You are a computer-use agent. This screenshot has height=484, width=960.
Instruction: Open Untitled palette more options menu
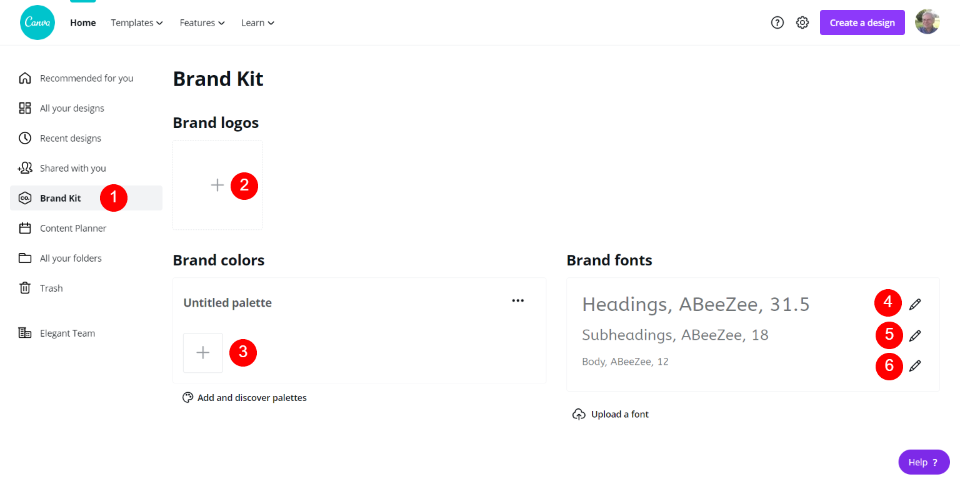tap(518, 301)
